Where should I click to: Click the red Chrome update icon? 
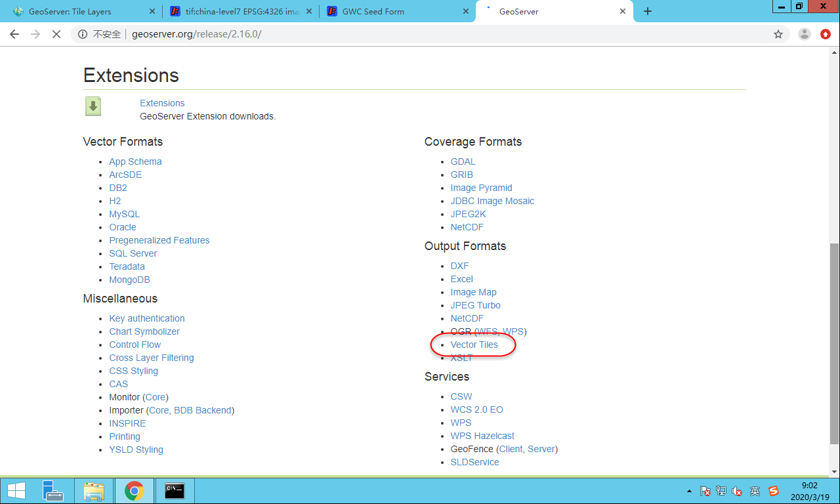[826, 34]
